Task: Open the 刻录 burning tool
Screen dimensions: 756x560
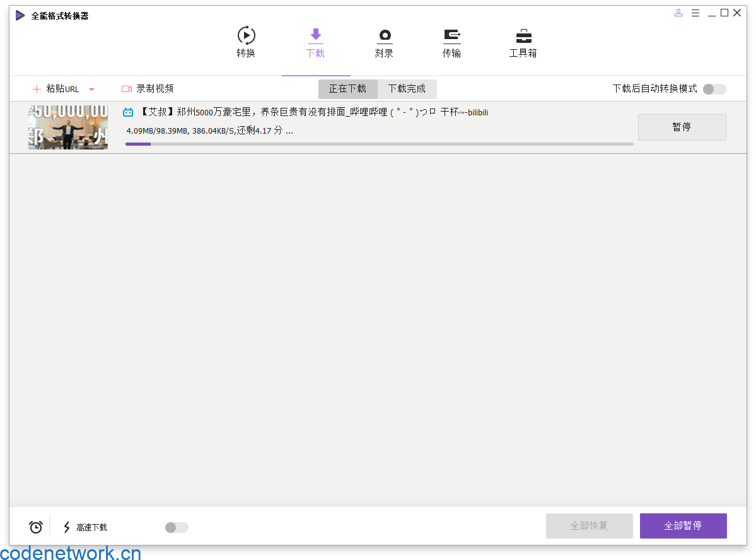Action: 384,42
